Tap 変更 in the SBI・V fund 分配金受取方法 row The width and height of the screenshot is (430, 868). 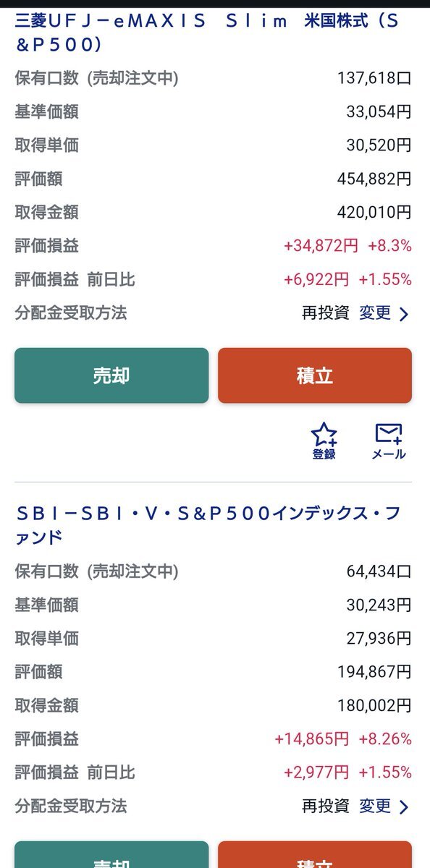(x=375, y=806)
